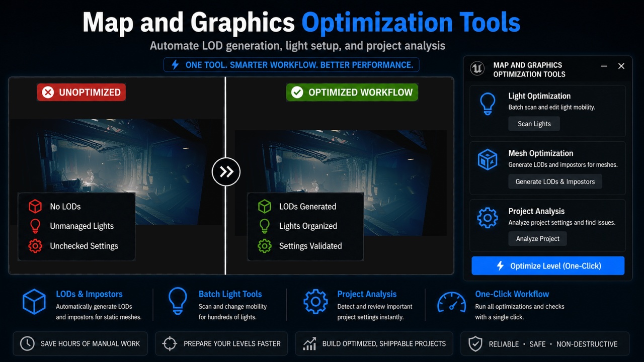Close the Map and Graphics tools panel

621,66
